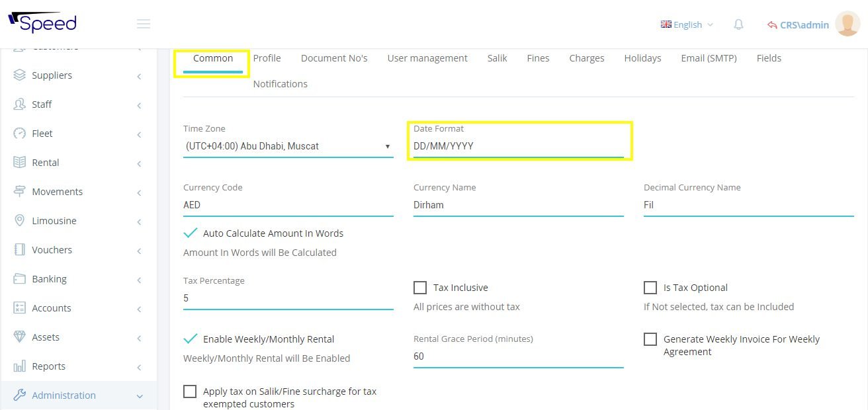Viewport: 868px width, 410px height.
Task: Expand the Staff menu chevron
Action: click(139, 105)
